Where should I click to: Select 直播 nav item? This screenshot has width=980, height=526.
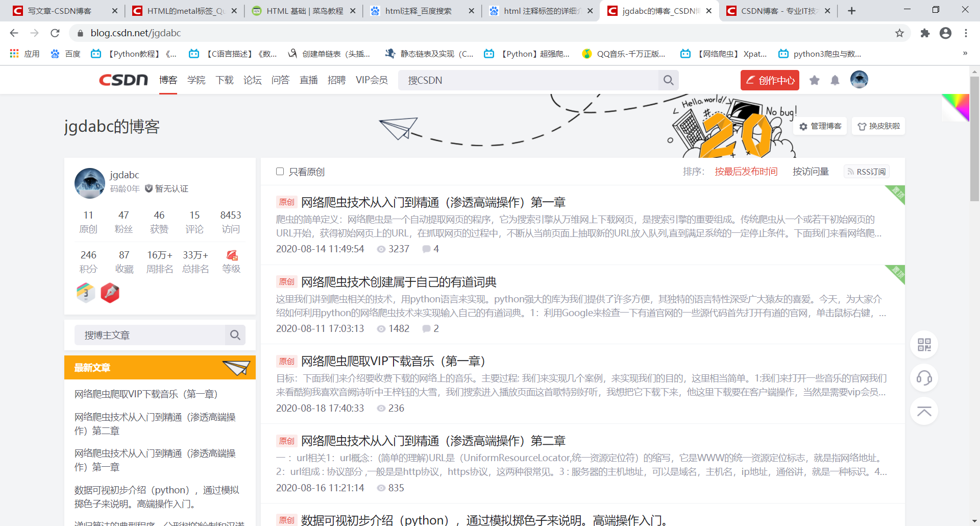point(308,80)
